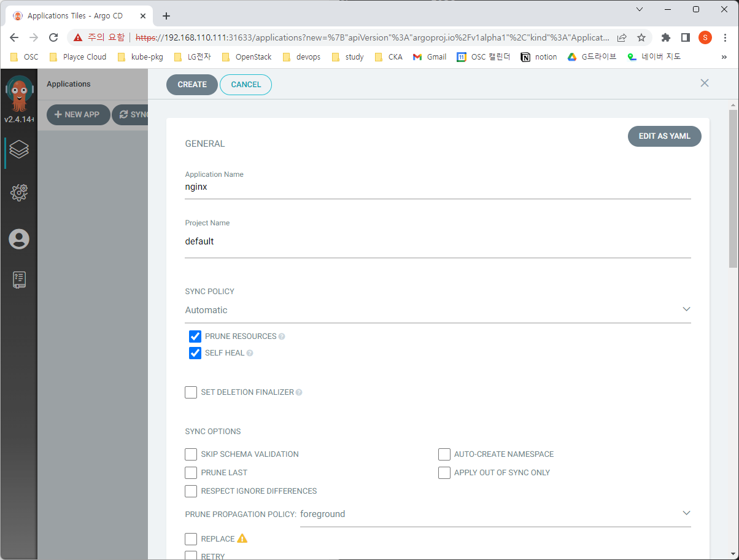Open the Chrome profile avatar S
The image size is (739, 560).
705,37
